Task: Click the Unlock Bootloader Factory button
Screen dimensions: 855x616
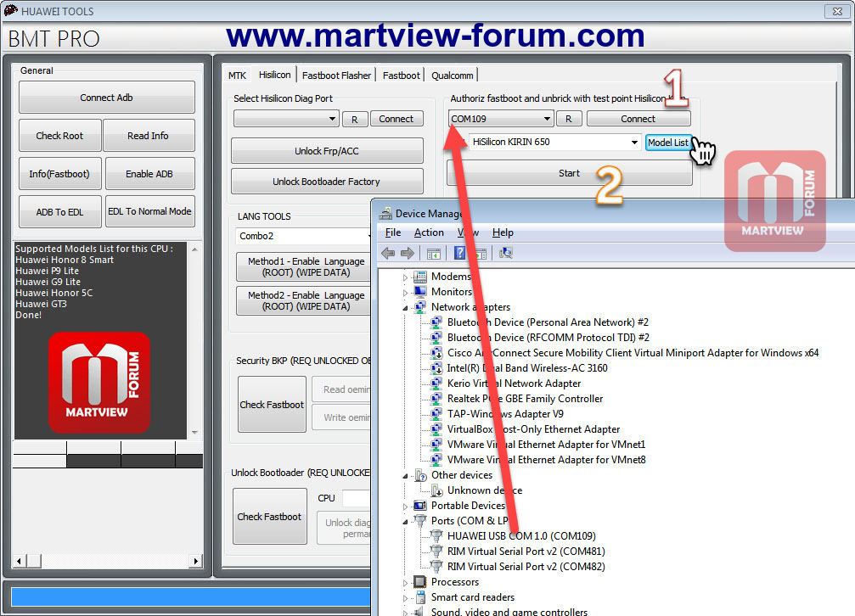Action: 327,182
